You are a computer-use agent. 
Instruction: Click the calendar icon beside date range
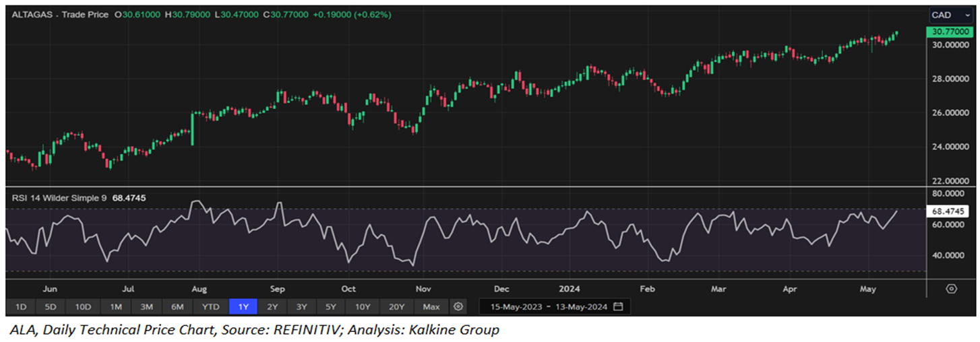618,307
